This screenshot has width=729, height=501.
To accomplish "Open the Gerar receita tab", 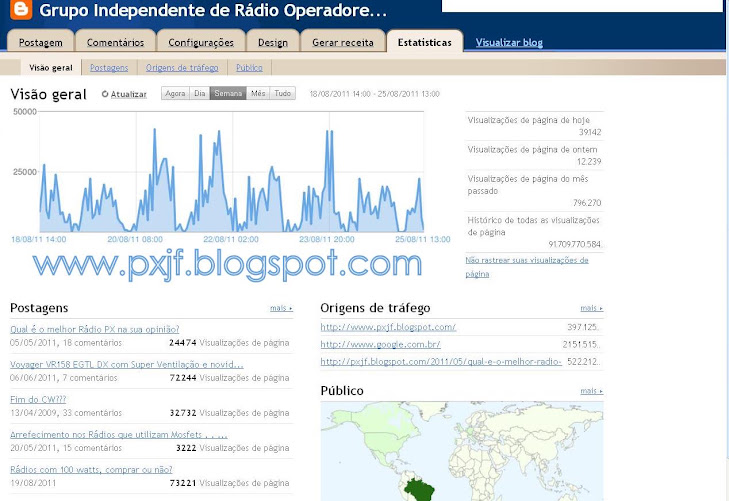I will pos(343,42).
